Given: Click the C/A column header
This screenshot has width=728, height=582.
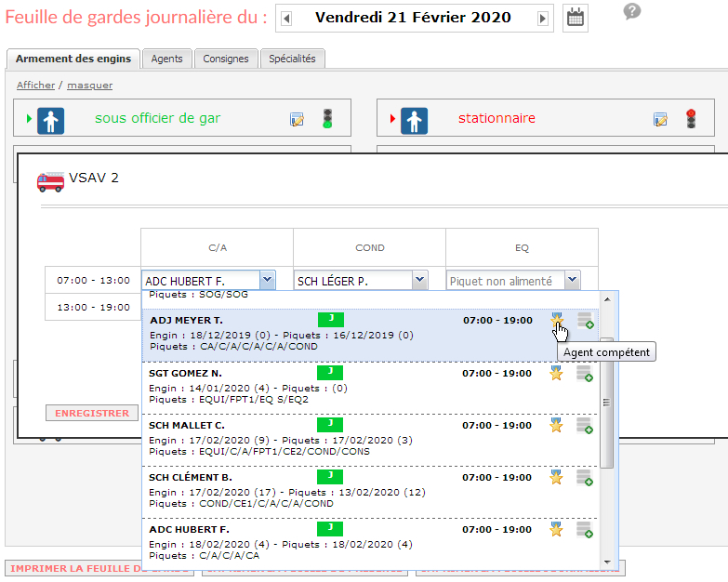Looking at the screenshot, I should tap(218, 248).
